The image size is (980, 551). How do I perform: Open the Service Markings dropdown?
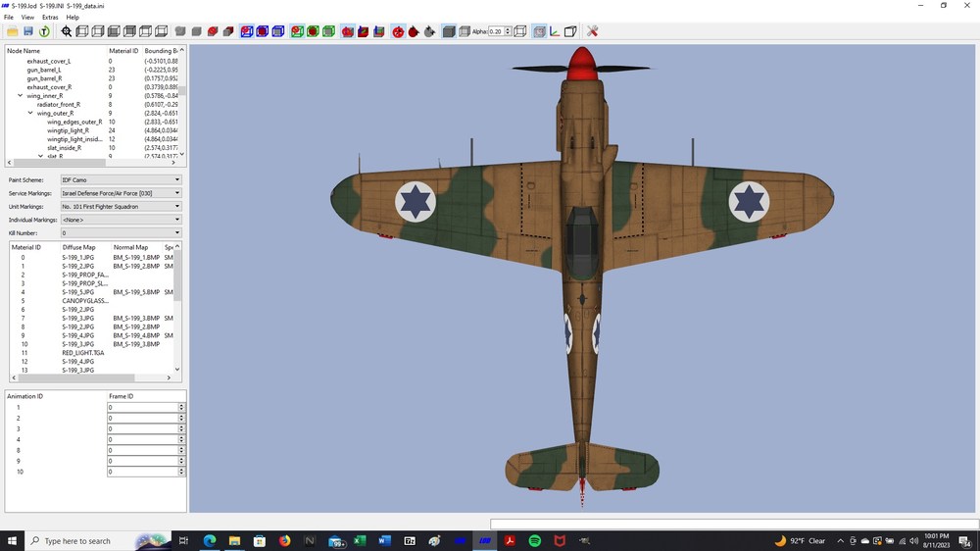(x=121, y=193)
